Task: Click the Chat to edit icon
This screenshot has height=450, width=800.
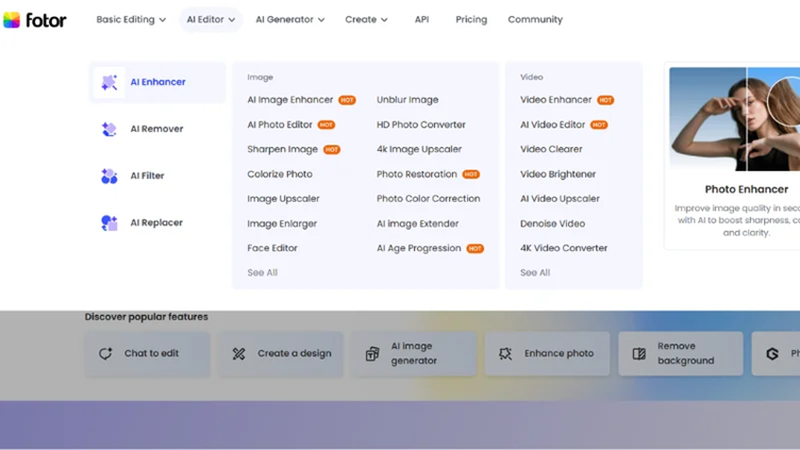Action: 106,354
